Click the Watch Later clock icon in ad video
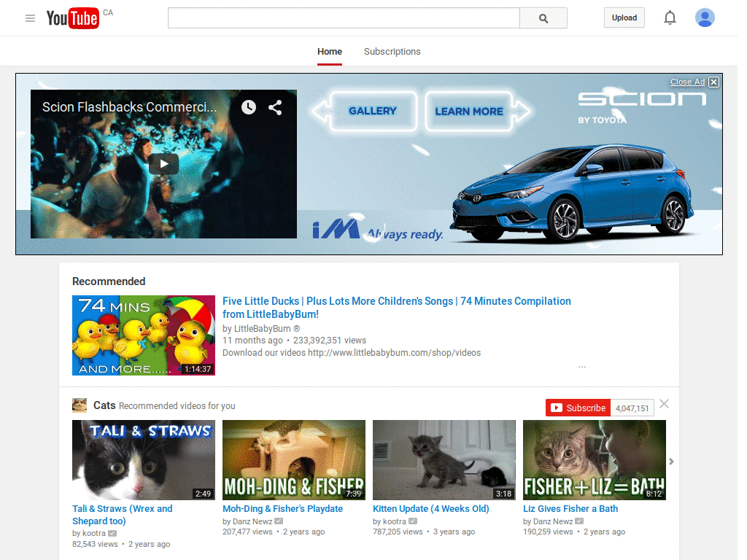747x560 pixels. click(x=248, y=107)
